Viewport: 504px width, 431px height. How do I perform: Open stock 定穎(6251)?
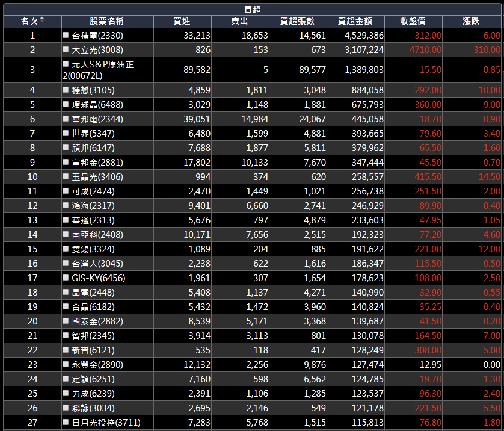pyautogui.click(x=93, y=379)
